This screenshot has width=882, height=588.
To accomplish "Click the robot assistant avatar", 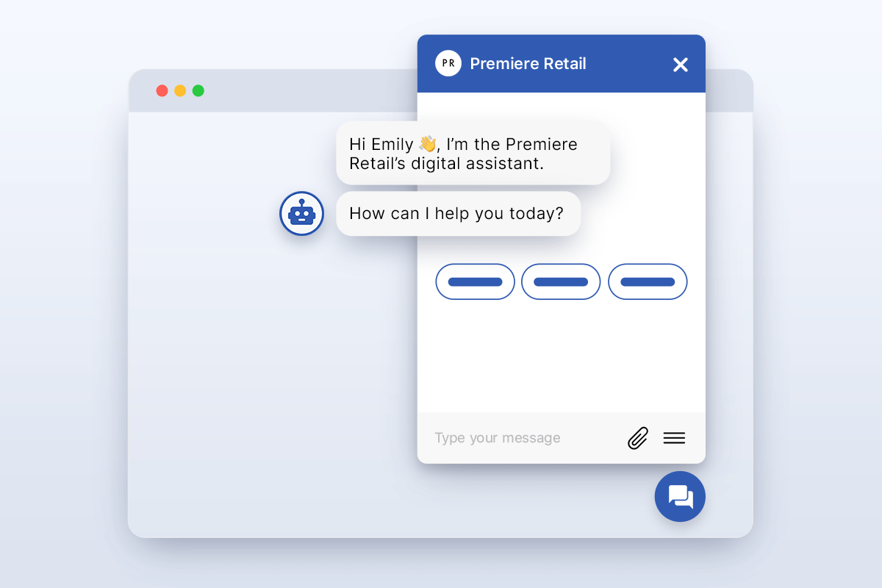I will tap(301, 213).
